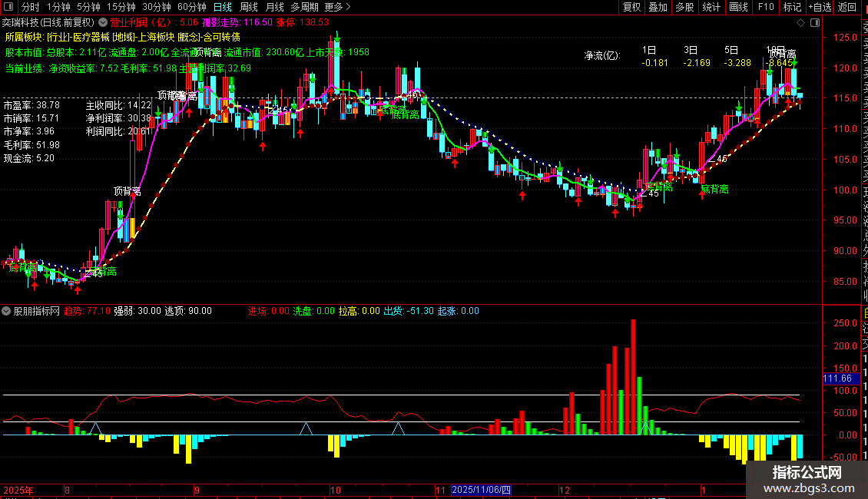The image size is (868, 499).
Task: Select the 分时 intraday tab
Action: tap(31, 7)
